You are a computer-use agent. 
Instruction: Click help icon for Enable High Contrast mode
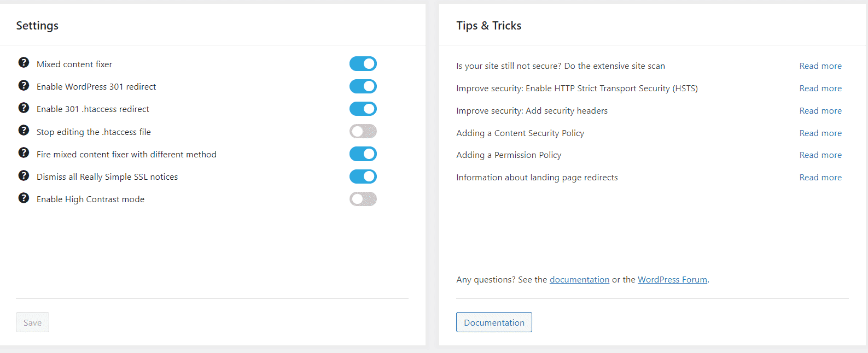(24, 198)
